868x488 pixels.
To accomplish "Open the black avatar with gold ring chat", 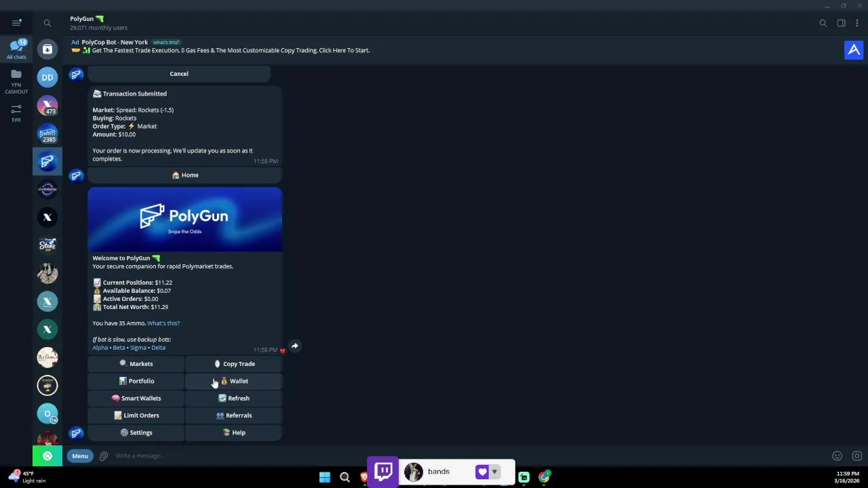I will (47, 386).
